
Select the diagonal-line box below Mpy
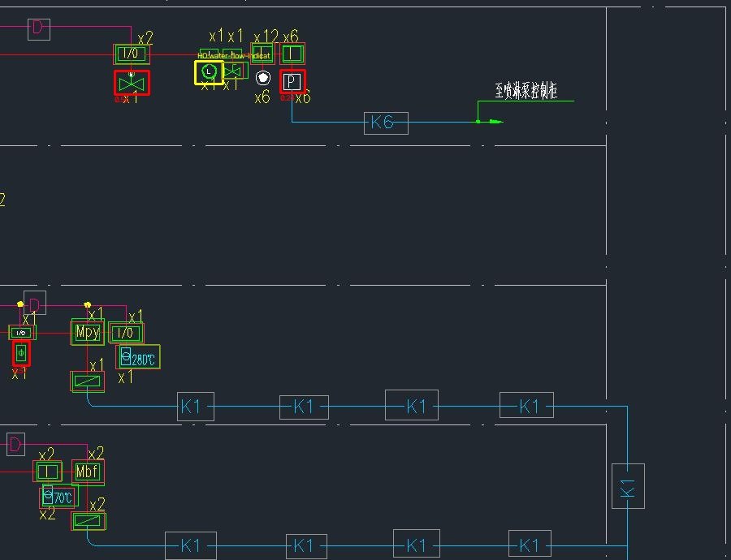tap(87, 381)
